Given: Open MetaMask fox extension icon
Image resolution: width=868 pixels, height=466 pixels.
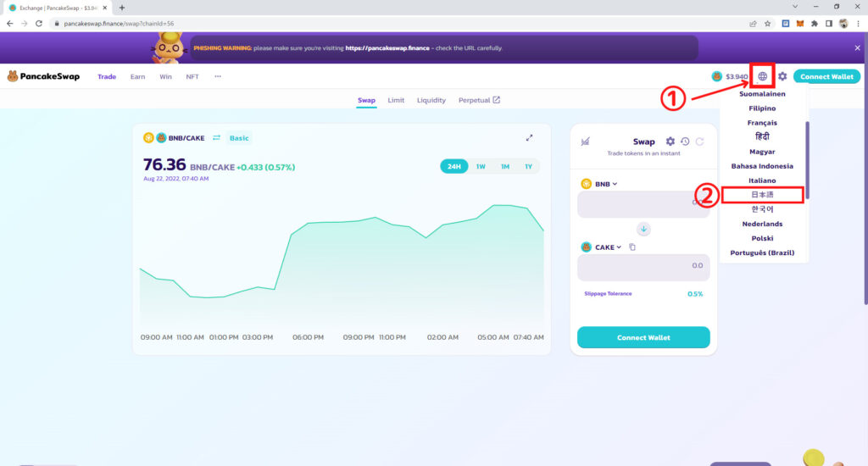Looking at the screenshot, I should (800, 24).
